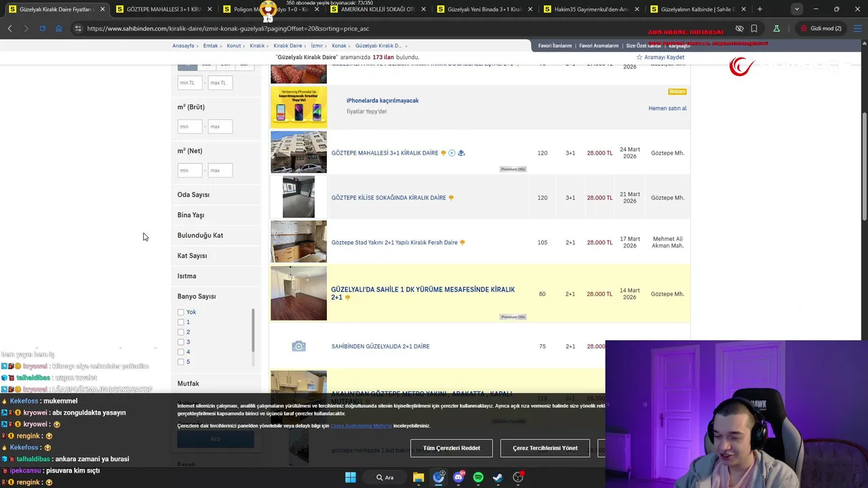Check the Banyo Sayısı 'Yok' checkbox
Image resolution: width=868 pixels, height=488 pixels.
(180, 312)
